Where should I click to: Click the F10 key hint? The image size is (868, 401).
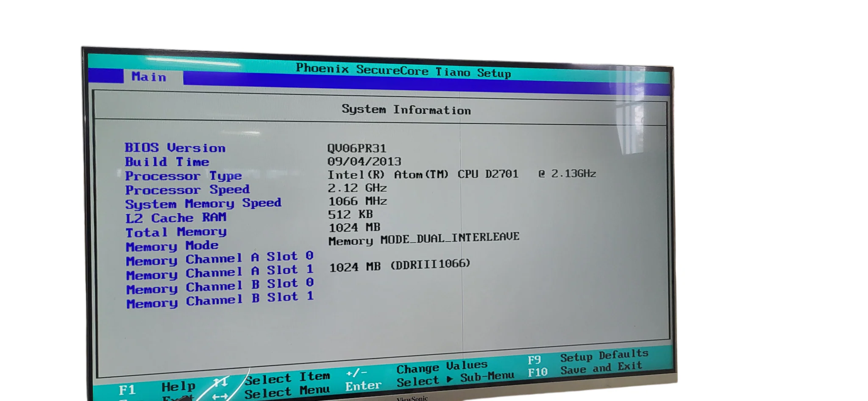coord(538,372)
